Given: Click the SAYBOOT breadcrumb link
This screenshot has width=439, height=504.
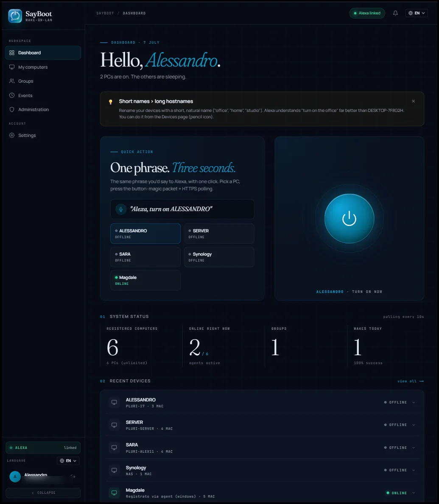Looking at the screenshot, I should (x=105, y=13).
